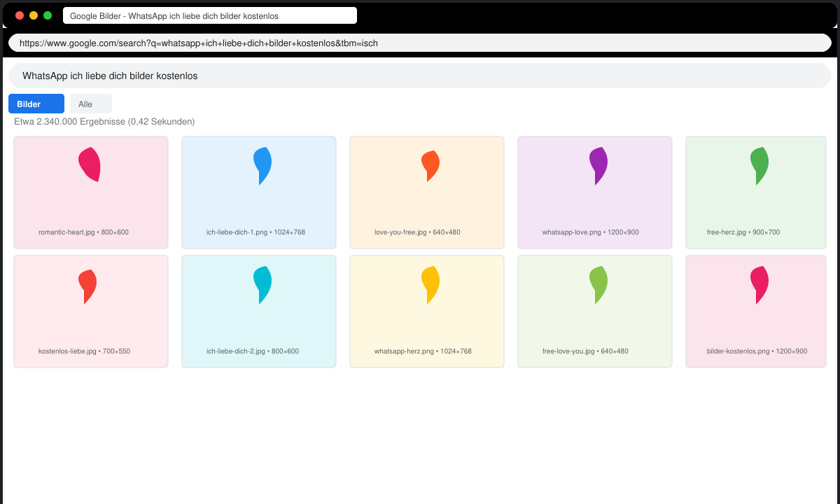Select the Bilder tab
This screenshot has width=840, height=504.
pyautogui.click(x=36, y=104)
